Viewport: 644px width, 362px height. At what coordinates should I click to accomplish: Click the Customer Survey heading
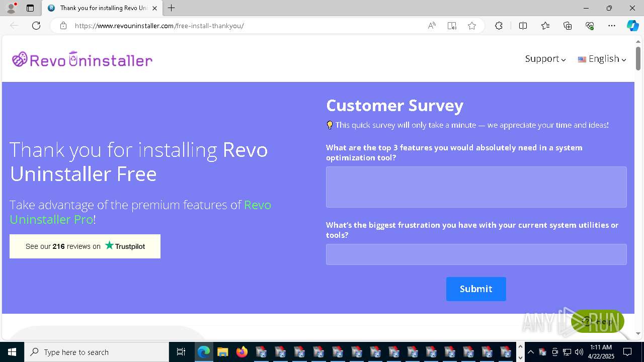(x=395, y=106)
